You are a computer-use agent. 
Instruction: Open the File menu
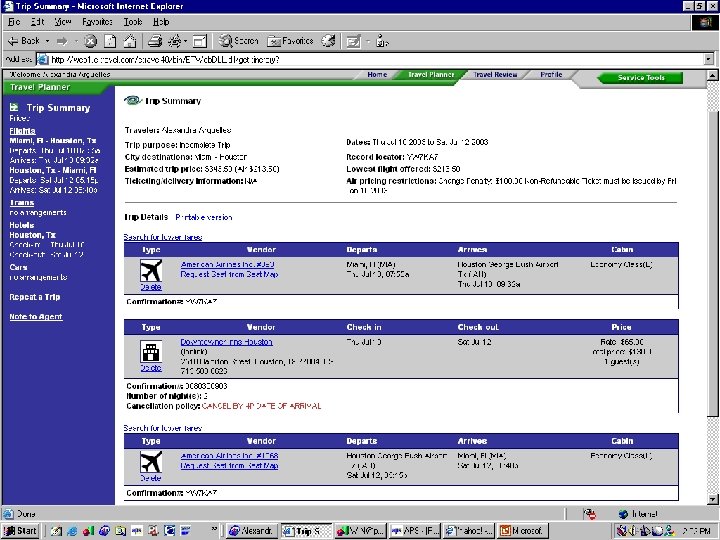click(14, 22)
